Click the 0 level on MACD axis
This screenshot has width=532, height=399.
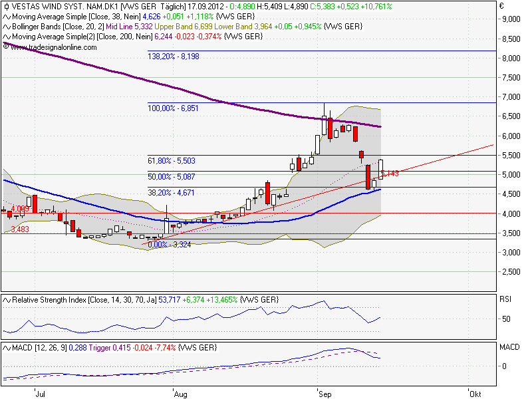click(505, 366)
